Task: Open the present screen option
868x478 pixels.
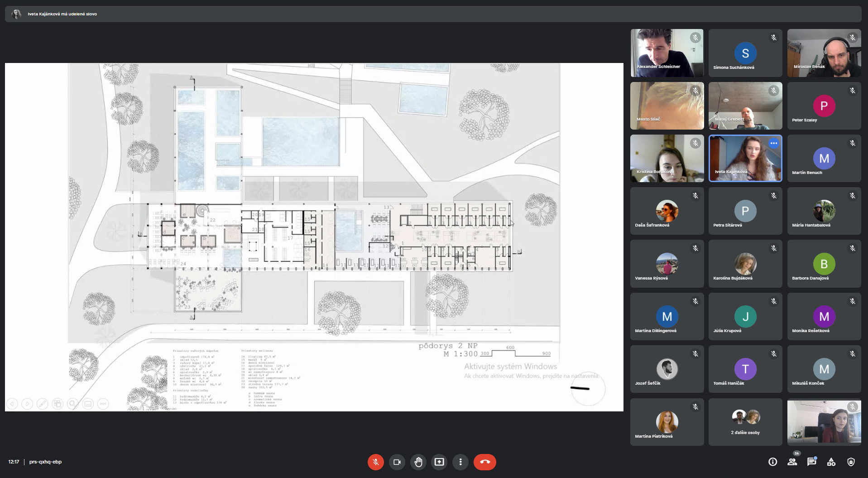Action: pyautogui.click(x=439, y=462)
